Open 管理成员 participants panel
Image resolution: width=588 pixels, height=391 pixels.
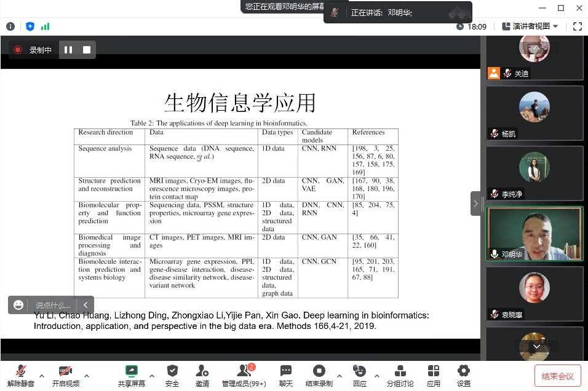click(244, 374)
